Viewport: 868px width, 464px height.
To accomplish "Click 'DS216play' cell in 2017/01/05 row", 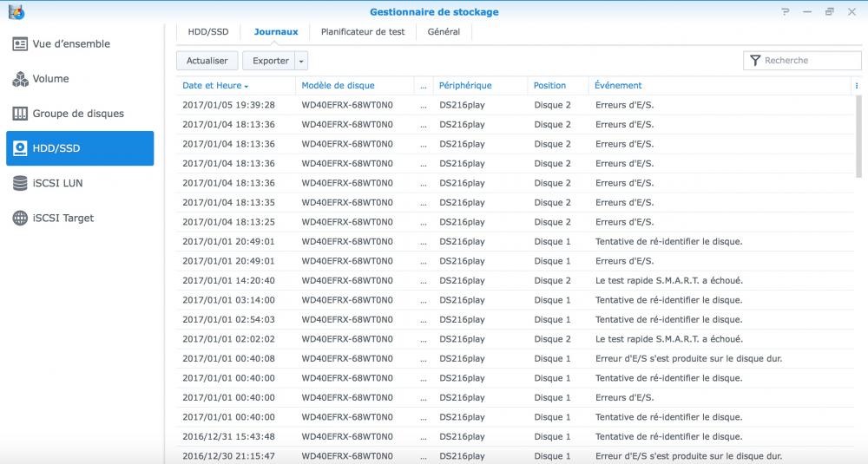I will (462, 105).
